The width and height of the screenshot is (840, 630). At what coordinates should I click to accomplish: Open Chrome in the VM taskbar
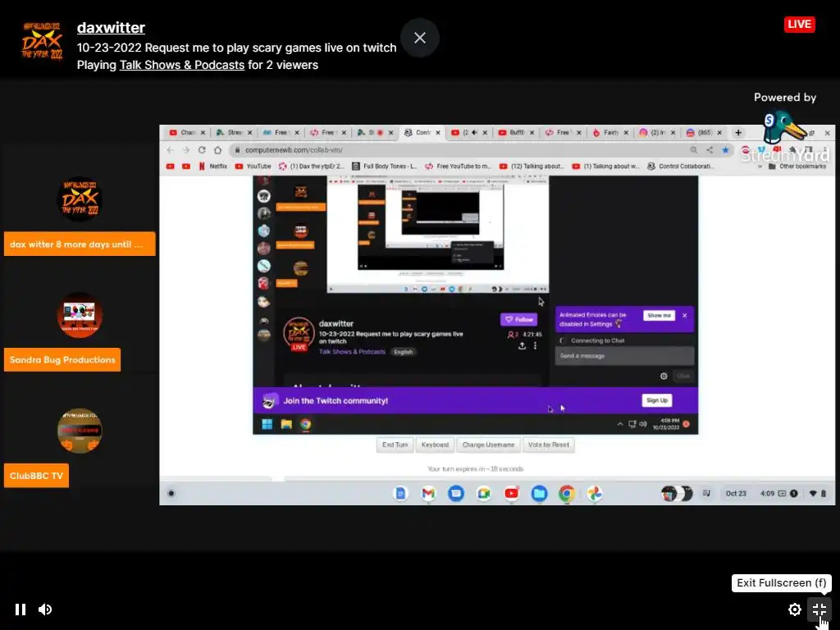coord(305,424)
